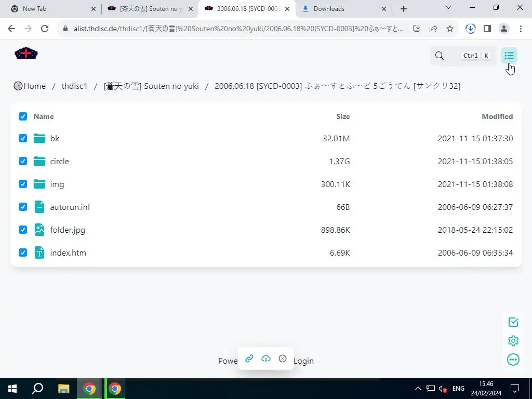This screenshot has height=399, width=532.
Task: Sort files by Modified header
Action: pos(497,116)
